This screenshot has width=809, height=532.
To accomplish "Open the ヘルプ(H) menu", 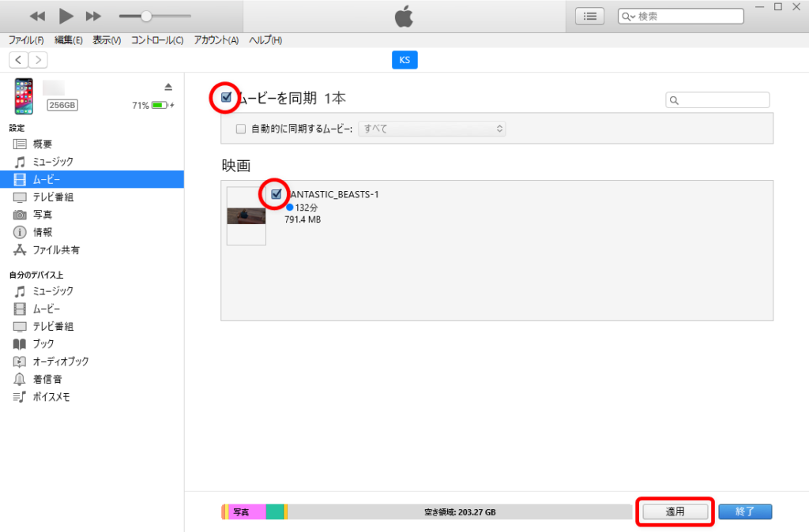I will pyautogui.click(x=265, y=40).
